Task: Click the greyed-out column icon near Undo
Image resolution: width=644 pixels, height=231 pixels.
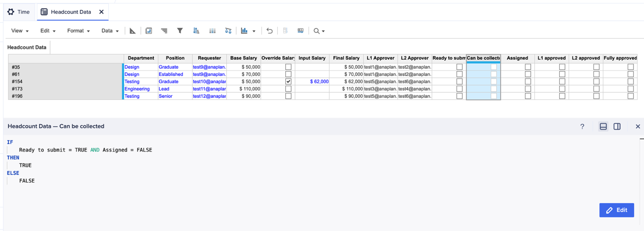Action: (x=285, y=31)
